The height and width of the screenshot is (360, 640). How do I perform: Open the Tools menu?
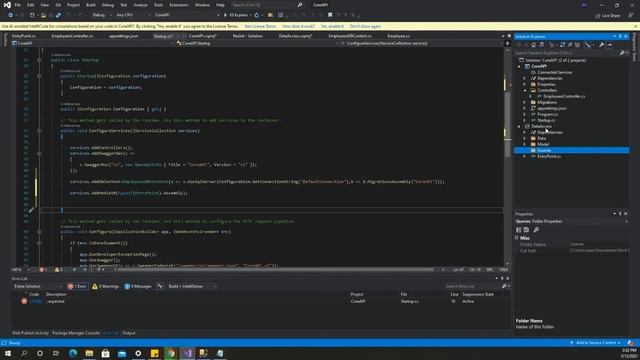pos(158,5)
